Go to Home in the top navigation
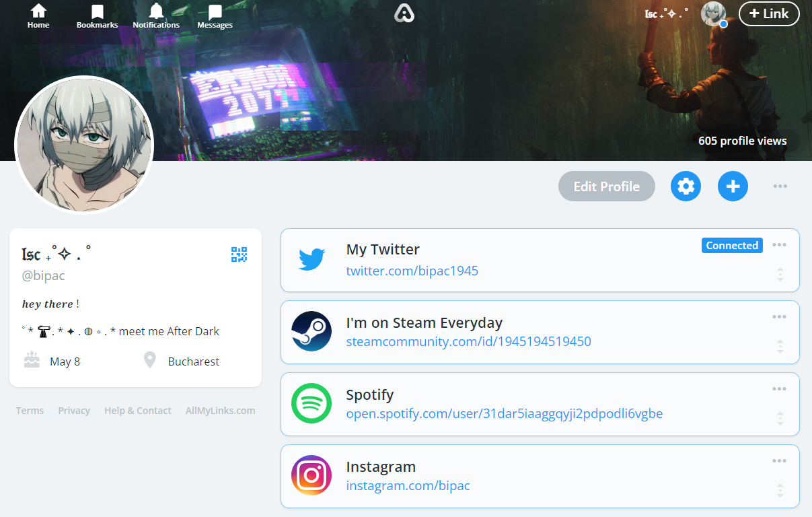Image resolution: width=812 pixels, height=517 pixels. tap(38, 16)
